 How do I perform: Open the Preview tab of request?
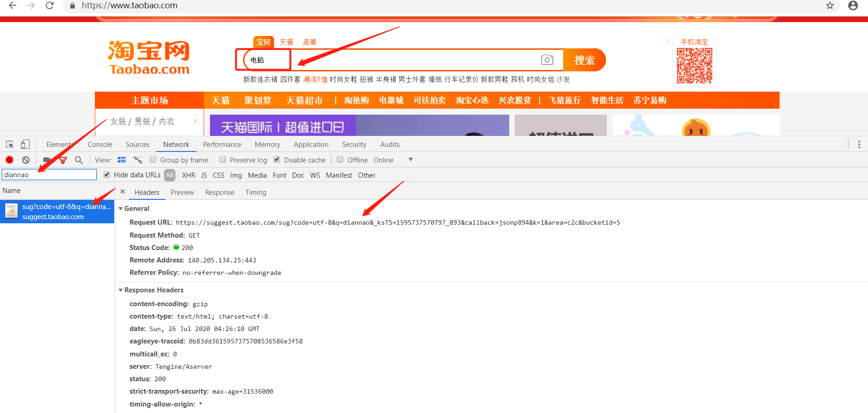point(182,192)
